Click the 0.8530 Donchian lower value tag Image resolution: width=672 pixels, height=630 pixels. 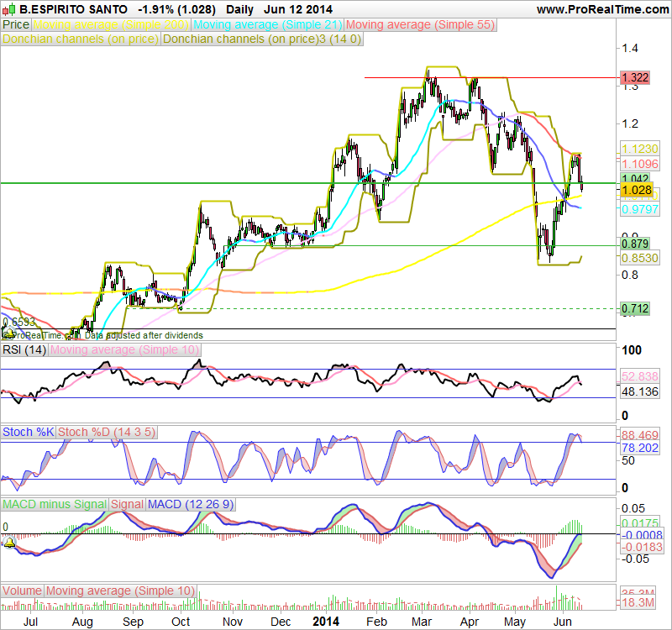pyautogui.click(x=639, y=258)
